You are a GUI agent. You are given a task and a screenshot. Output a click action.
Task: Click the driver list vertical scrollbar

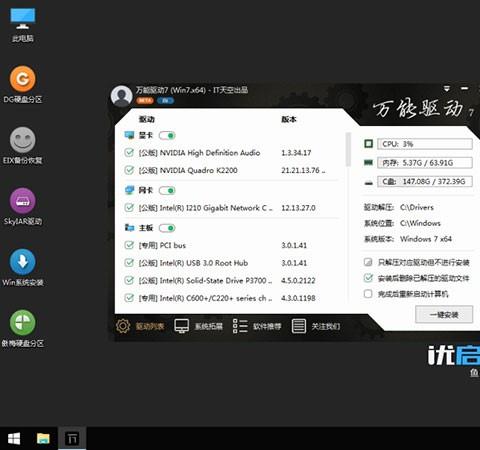tap(348, 149)
